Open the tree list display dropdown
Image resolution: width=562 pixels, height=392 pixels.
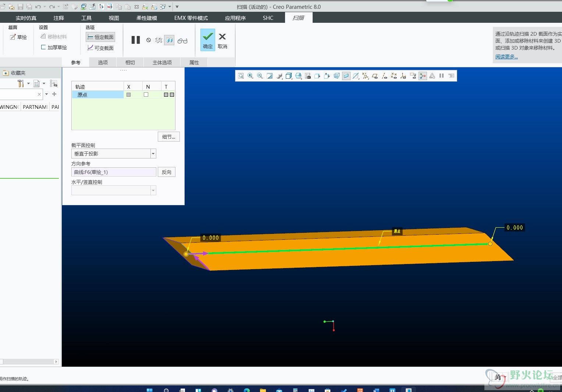[x=39, y=83]
